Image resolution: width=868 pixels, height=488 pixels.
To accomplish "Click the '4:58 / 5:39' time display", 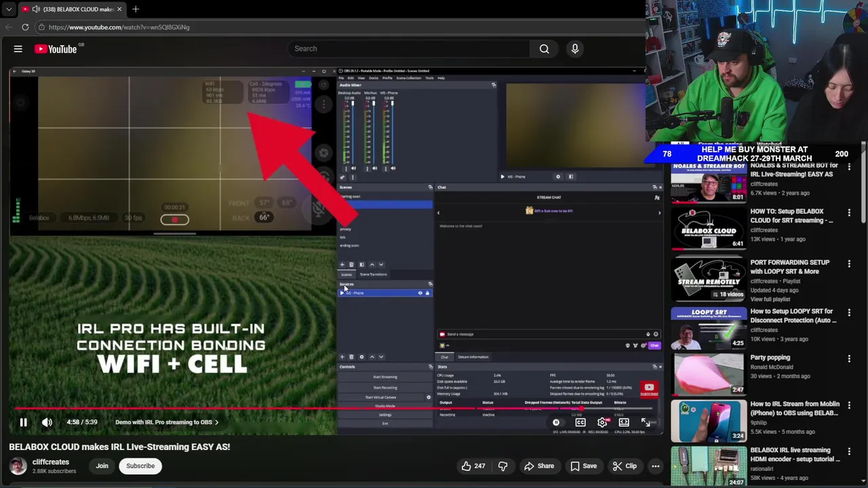I will (x=82, y=422).
